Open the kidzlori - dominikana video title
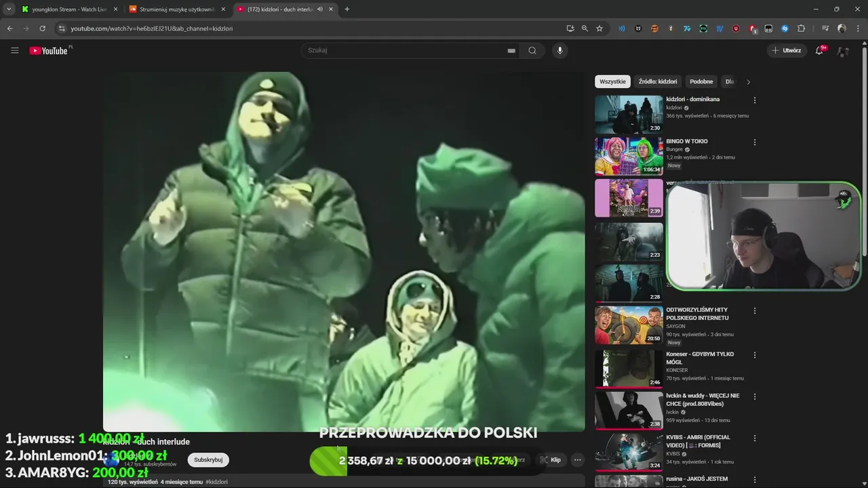Screen dimensions: 868x488 (692, 99)
